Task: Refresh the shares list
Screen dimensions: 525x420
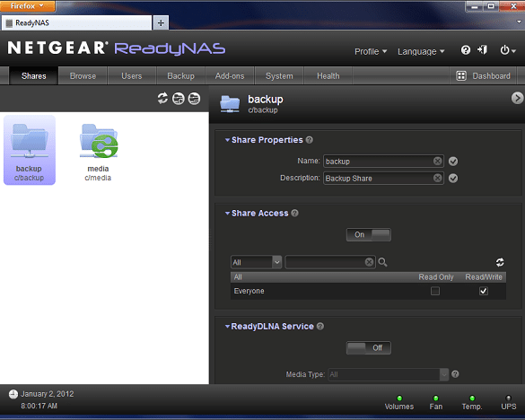Action: pos(162,99)
